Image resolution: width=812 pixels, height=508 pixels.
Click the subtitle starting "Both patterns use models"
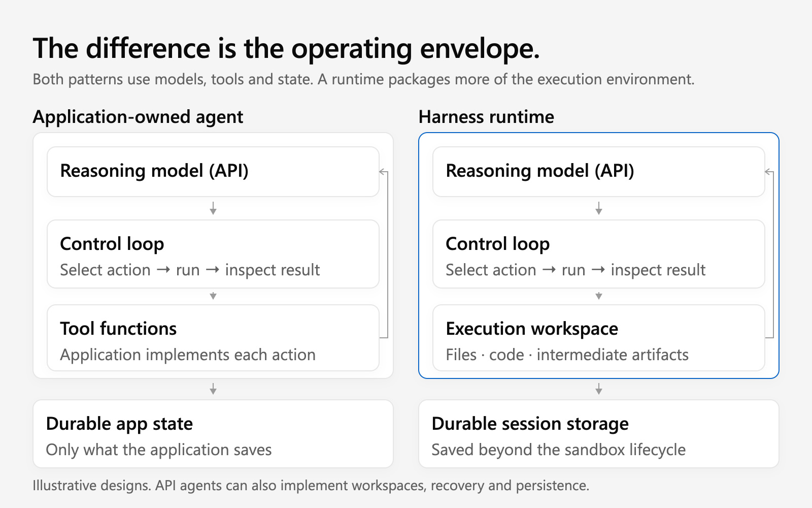[x=363, y=80]
